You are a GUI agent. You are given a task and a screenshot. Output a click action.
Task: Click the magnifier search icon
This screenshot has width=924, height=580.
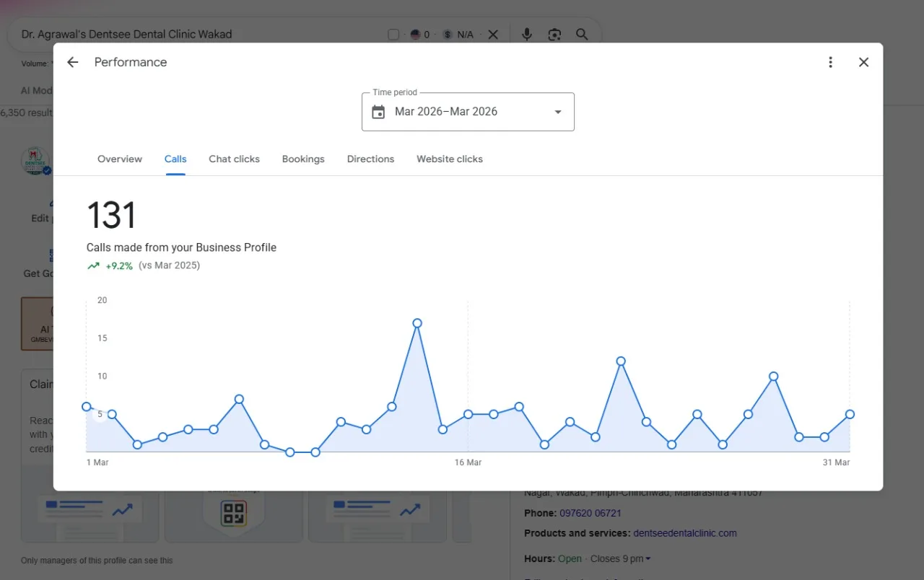[582, 34]
